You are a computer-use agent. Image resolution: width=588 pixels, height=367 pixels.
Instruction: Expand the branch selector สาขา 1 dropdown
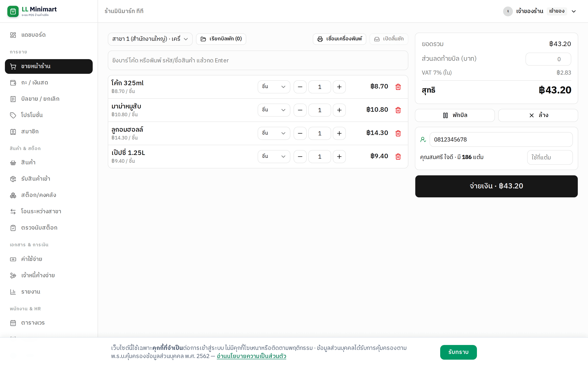pyautogui.click(x=150, y=39)
